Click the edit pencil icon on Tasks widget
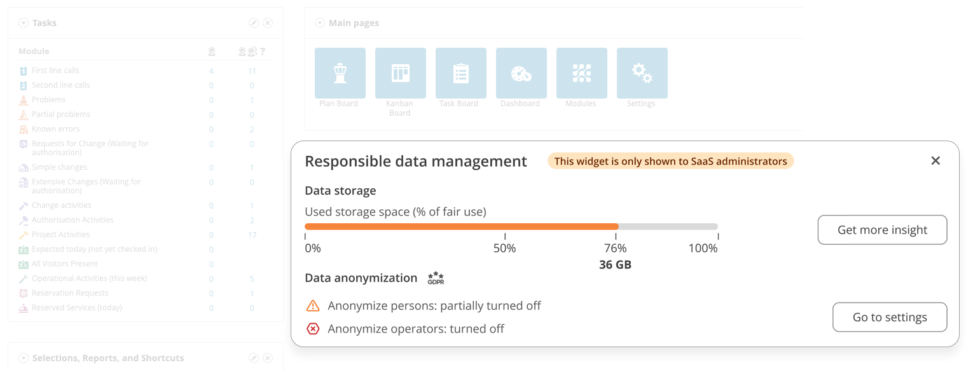The image size is (980, 372). (x=253, y=23)
